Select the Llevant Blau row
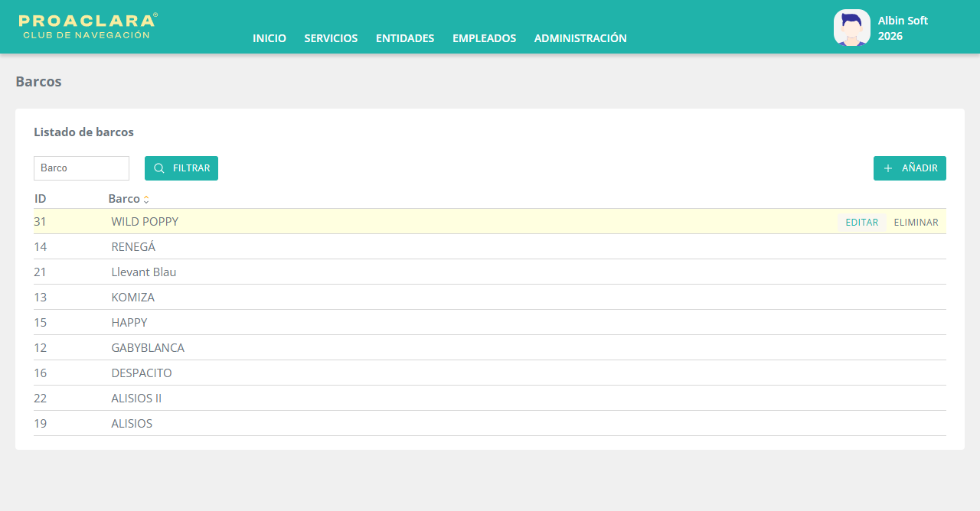The height and width of the screenshot is (511, 980). 490,272
